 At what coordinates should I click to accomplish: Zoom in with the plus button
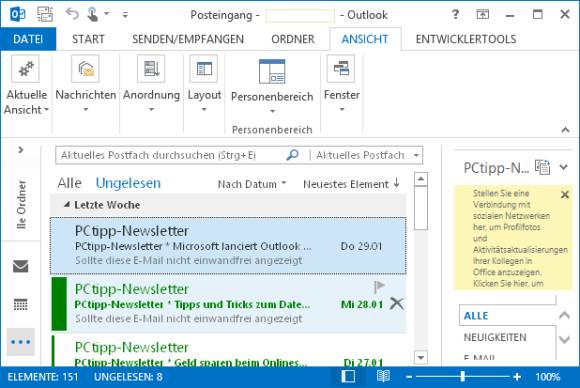coord(517,377)
